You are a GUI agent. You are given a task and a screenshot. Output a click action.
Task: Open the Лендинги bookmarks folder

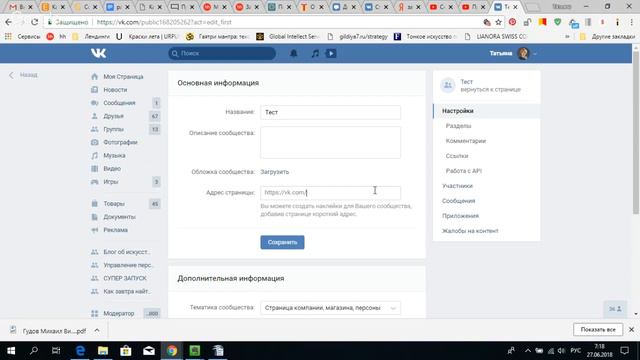[x=91, y=36]
